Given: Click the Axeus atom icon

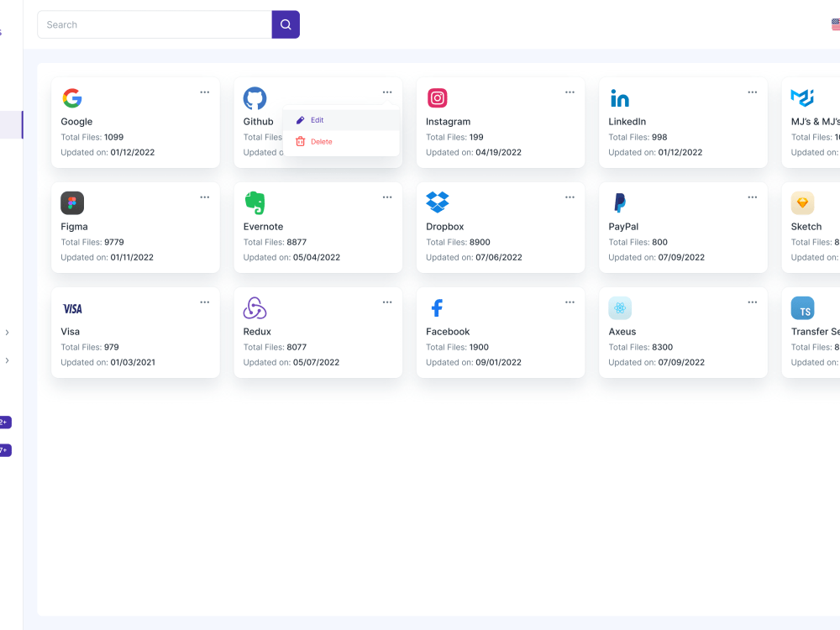Looking at the screenshot, I should (620, 308).
